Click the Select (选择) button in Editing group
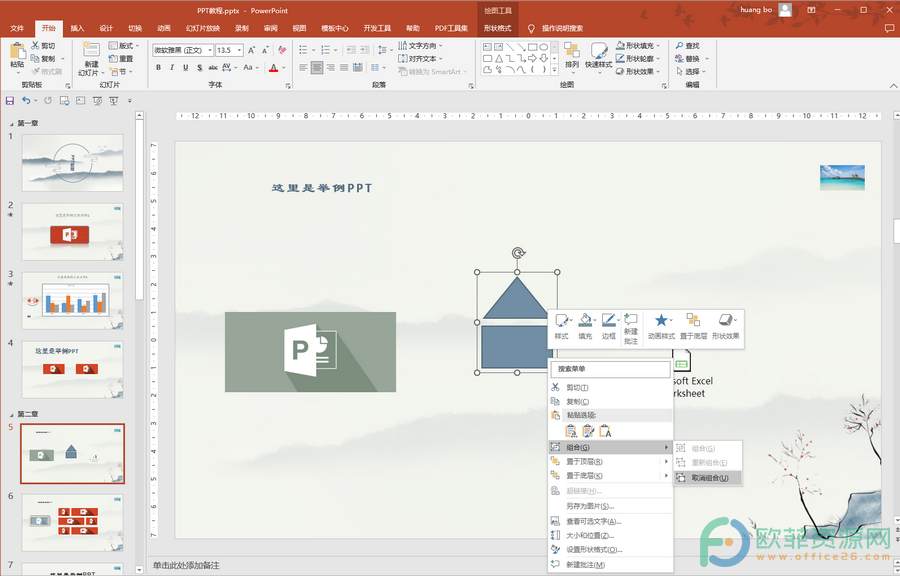Screen dimensions: 900x576 pos(692,72)
